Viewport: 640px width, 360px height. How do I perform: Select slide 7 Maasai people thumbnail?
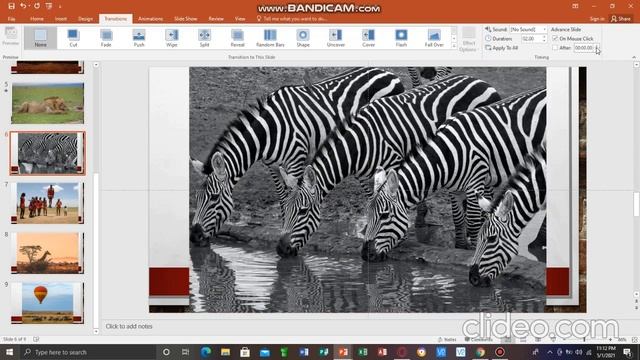pyautogui.click(x=47, y=203)
